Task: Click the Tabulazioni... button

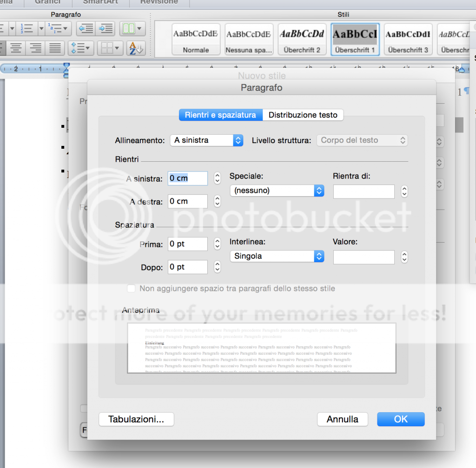Action: click(136, 419)
